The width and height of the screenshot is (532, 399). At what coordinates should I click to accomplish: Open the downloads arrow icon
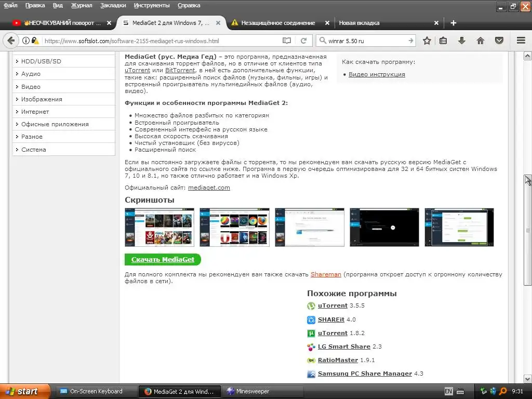[x=461, y=41]
